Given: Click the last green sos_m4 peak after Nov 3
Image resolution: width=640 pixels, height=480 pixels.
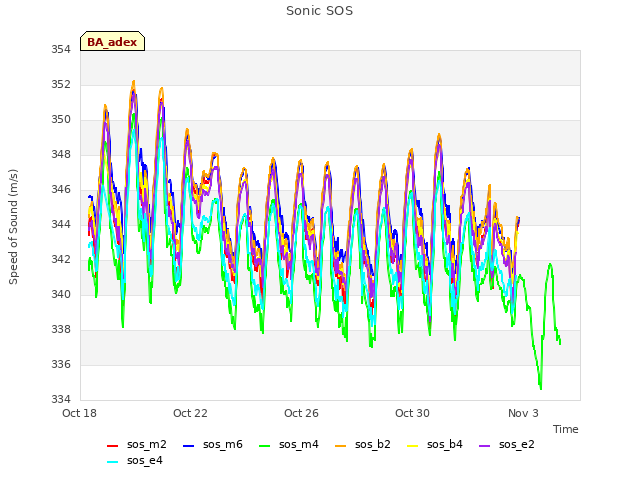Looking at the screenshot, I should [550, 264].
